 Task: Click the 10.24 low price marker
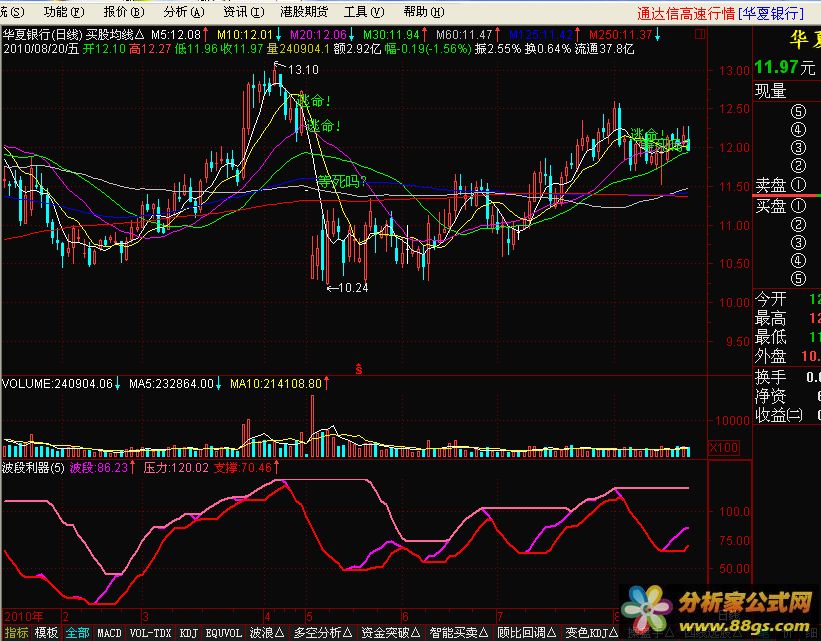point(353,288)
